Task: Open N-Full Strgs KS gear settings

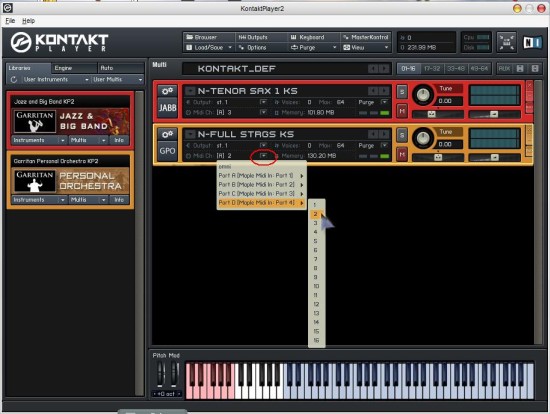Action: coord(167,134)
